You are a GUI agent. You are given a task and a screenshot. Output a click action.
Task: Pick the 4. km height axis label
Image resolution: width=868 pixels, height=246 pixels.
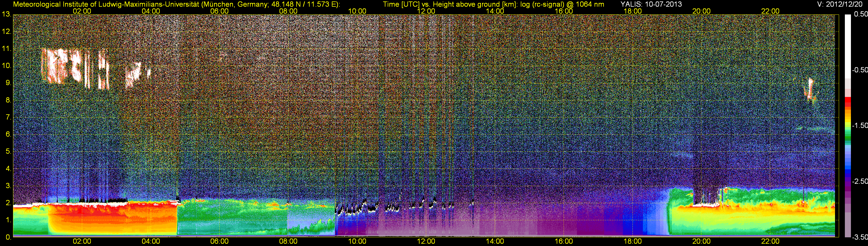[8, 168]
